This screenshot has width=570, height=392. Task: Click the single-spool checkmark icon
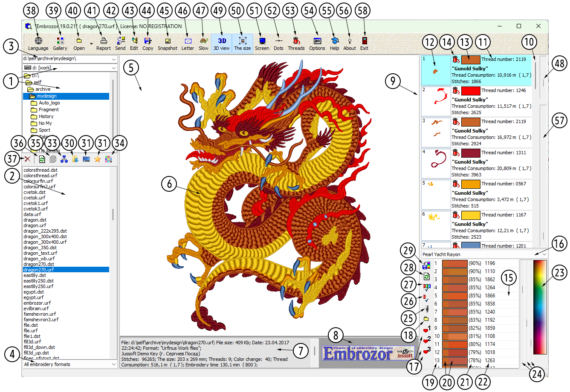click(x=426, y=298)
